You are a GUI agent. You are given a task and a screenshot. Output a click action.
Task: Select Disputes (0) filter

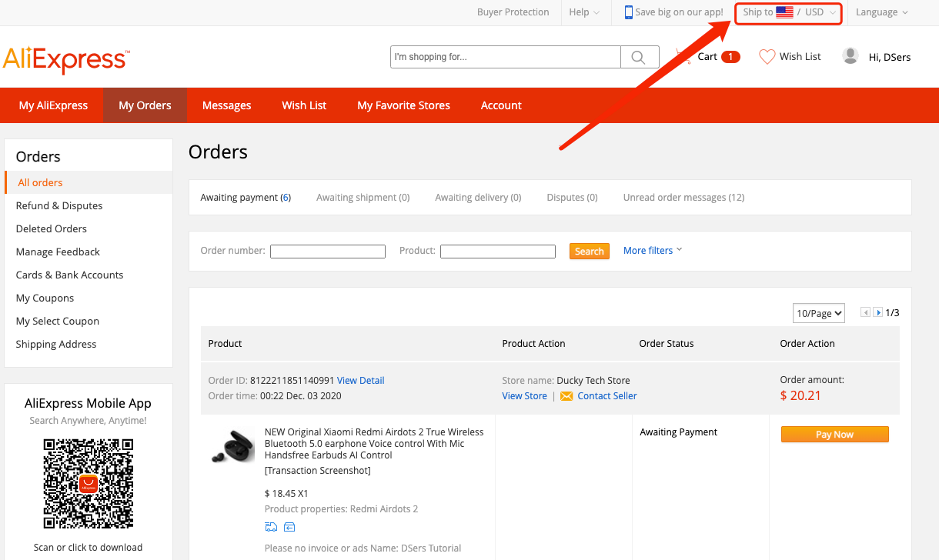point(572,198)
